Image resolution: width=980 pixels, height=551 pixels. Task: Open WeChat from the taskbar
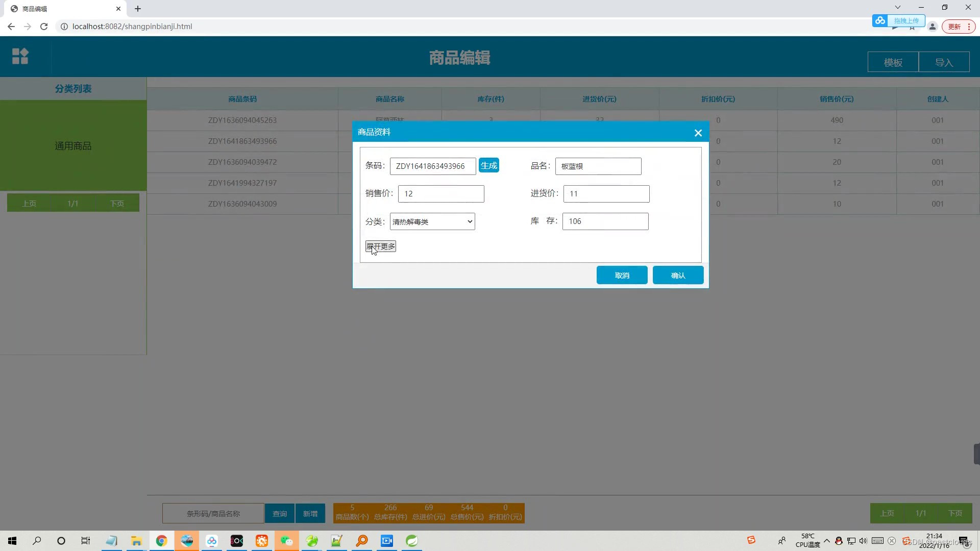[286, 541]
